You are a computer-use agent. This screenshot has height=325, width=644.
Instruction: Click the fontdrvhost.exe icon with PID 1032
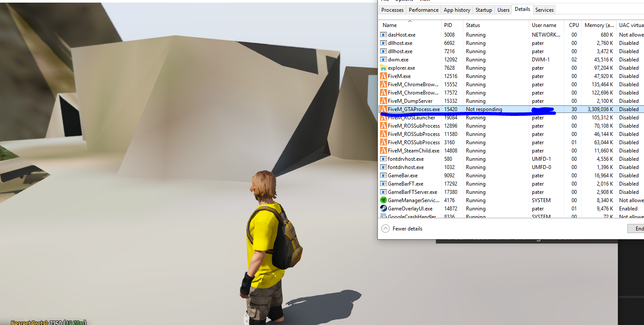point(384,167)
